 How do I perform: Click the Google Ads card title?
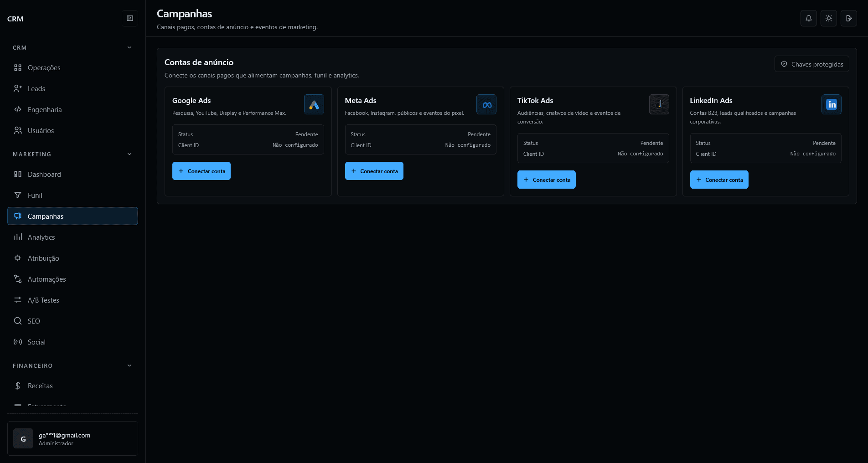tap(191, 100)
